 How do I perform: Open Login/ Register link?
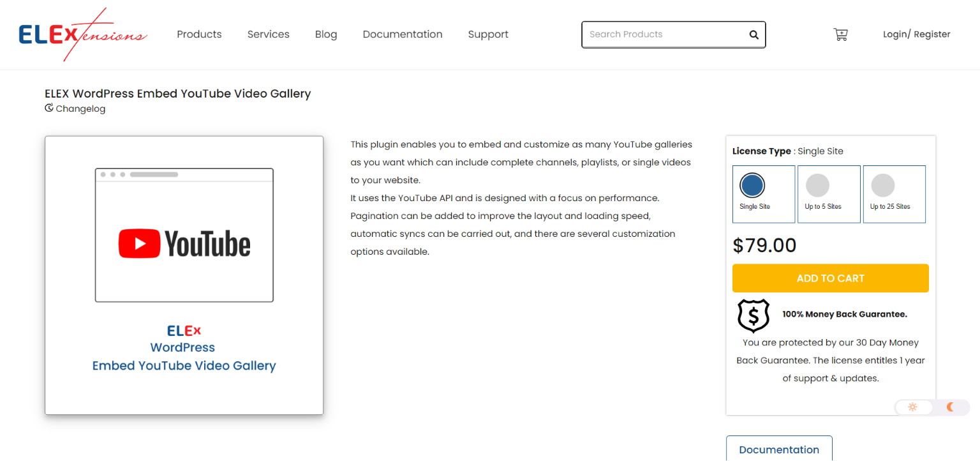(917, 34)
